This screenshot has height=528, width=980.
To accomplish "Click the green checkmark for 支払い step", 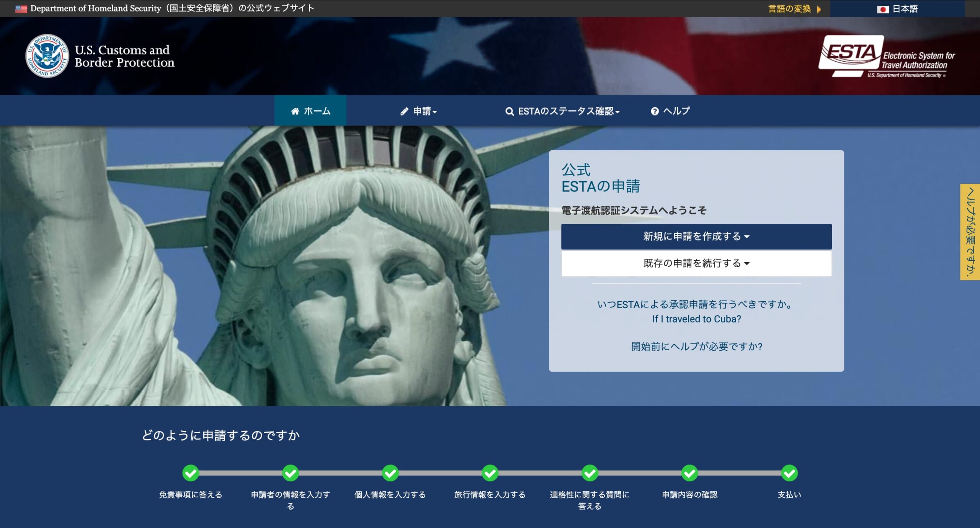I will click(789, 473).
